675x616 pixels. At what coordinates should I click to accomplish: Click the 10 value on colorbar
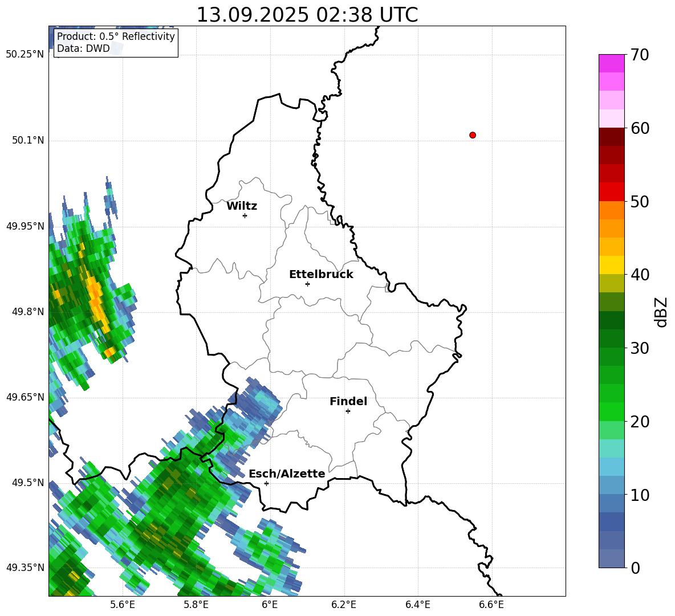coord(640,495)
